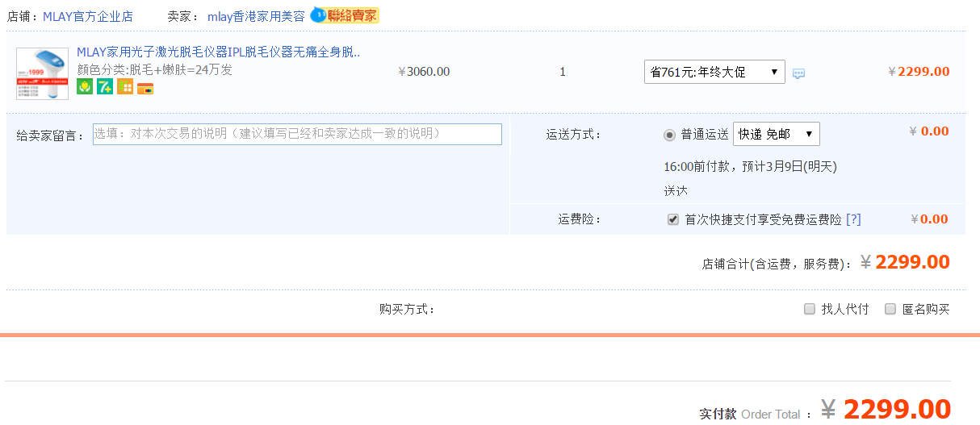This screenshot has width=980, height=425.
Task: Click the green consumer protection badge icon
Action: 85,86
